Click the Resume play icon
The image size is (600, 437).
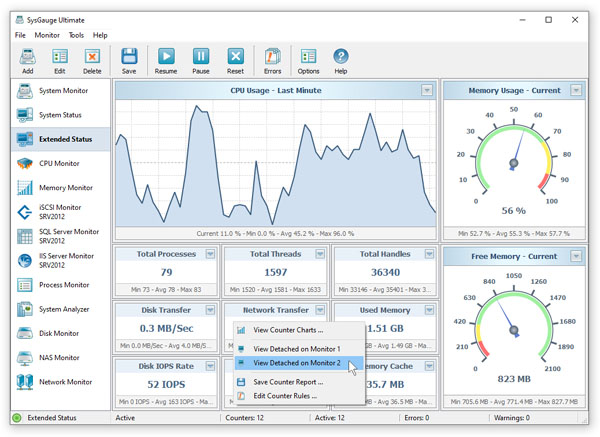[x=166, y=56]
